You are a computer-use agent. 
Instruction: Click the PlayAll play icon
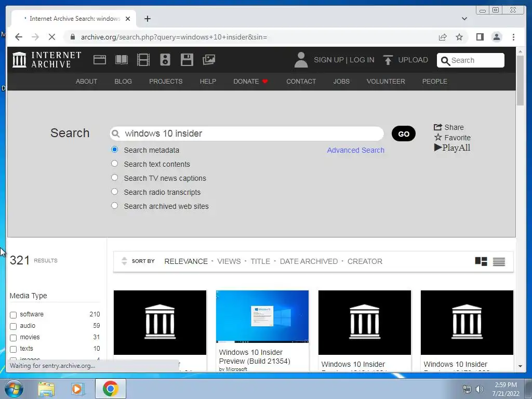437,147
